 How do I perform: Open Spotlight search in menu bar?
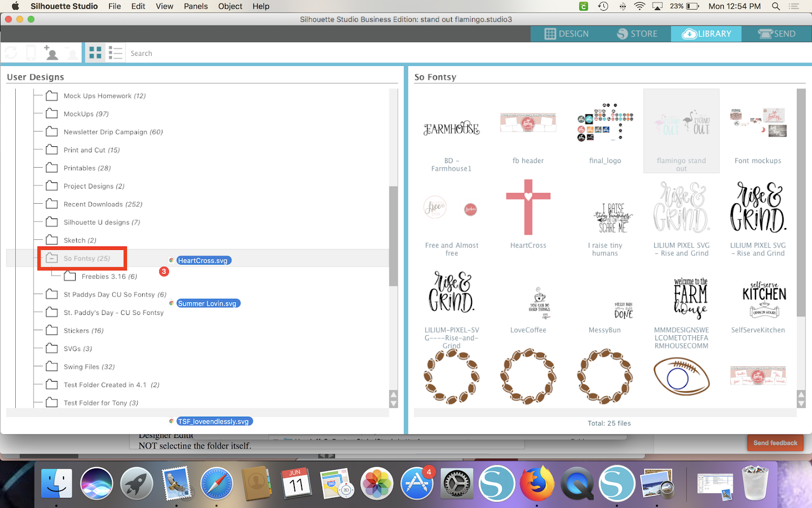[x=775, y=6]
